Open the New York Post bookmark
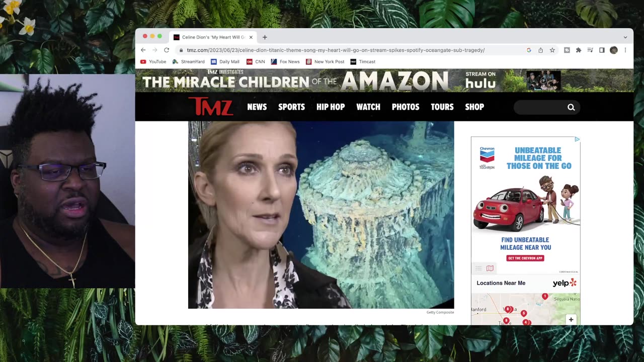644x362 pixels. click(x=325, y=62)
